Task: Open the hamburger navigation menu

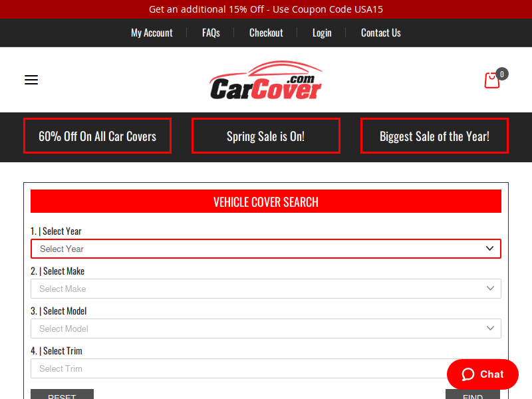Action: pos(31,80)
